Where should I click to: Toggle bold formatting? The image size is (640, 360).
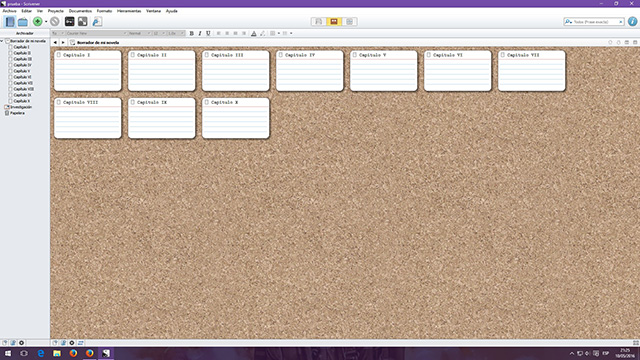(x=191, y=33)
